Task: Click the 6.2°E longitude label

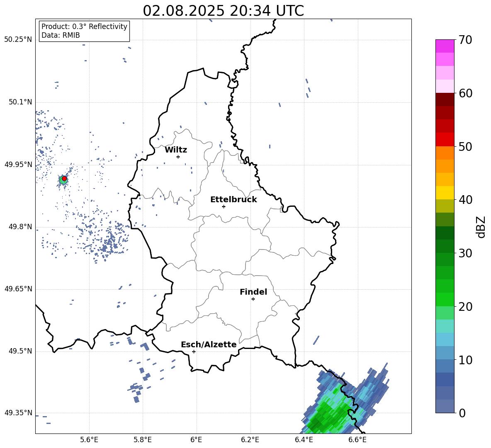Action: [250, 440]
